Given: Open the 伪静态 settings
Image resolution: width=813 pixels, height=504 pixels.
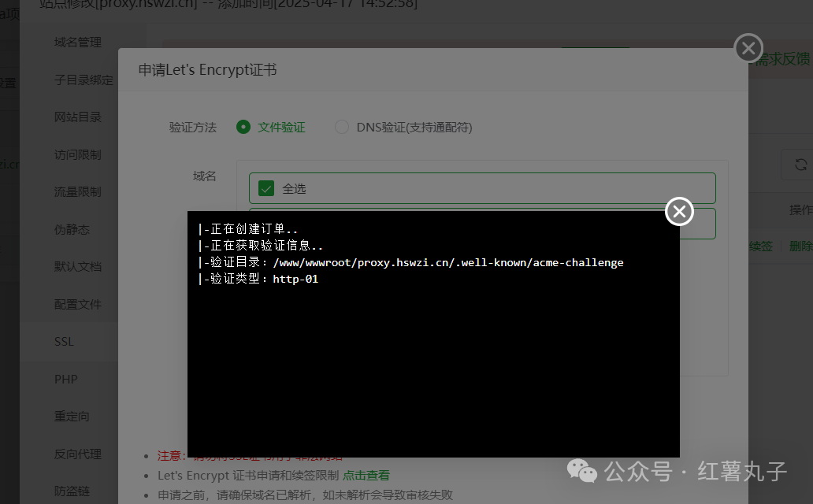Looking at the screenshot, I should pyautogui.click(x=72, y=229).
